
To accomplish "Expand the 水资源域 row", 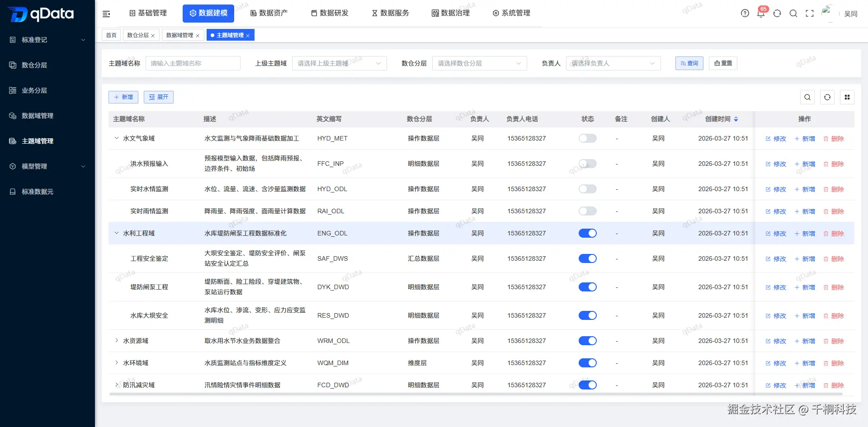I will pyautogui.click(x=116, y=341).
